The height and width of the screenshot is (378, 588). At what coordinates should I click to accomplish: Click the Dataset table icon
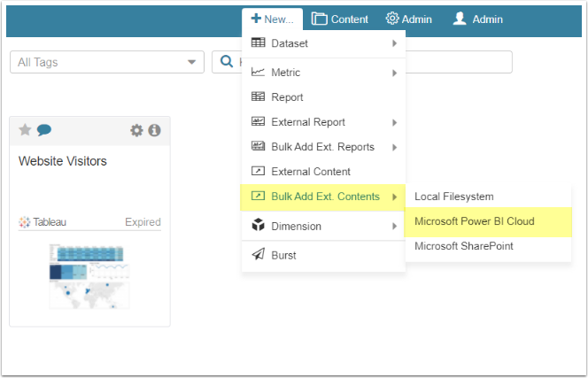(x=258, y=42)
